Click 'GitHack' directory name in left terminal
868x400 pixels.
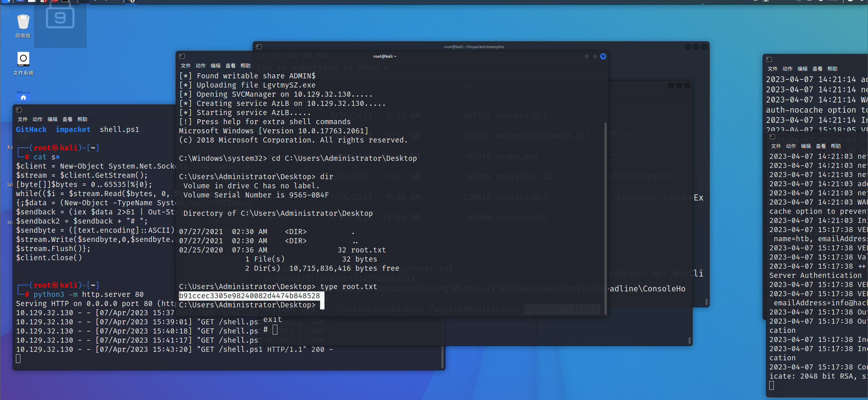(x=31, y=130)
